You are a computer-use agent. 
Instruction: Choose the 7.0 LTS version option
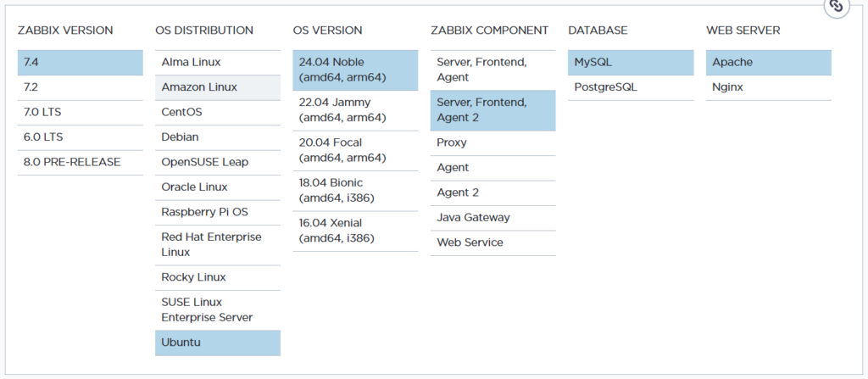(80, 112)
